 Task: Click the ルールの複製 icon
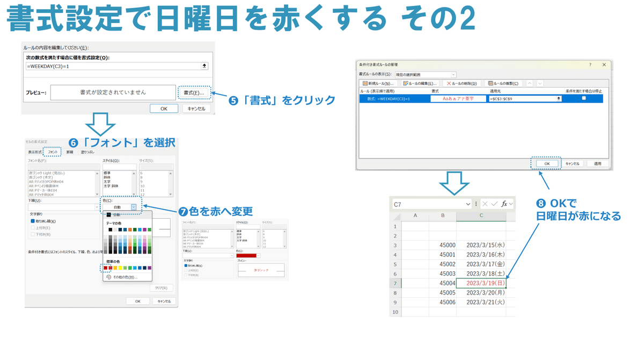point(490,83)
